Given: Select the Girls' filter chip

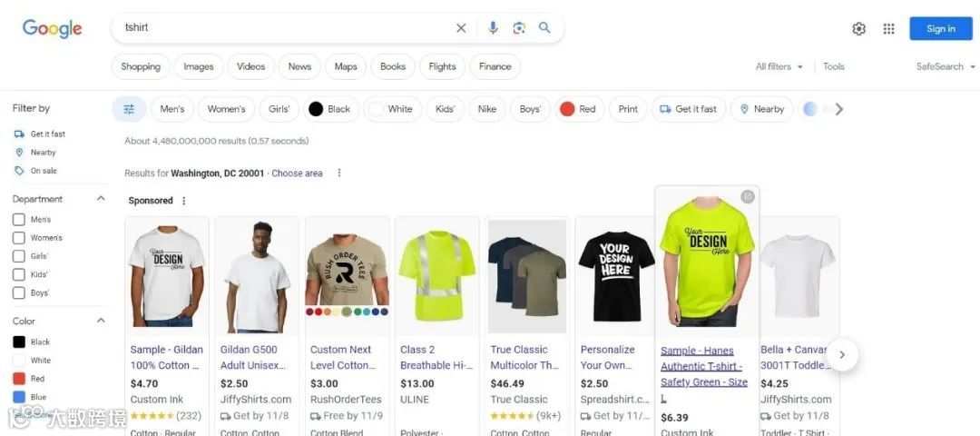Looking at the screenshot, I should 279,109.
